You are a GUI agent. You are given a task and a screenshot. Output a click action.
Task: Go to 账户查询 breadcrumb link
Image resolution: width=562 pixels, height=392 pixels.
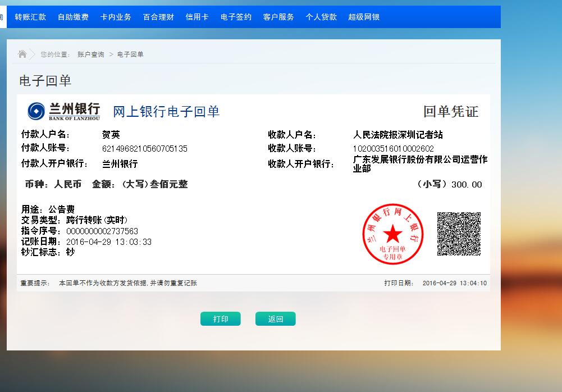click(91, 54)
